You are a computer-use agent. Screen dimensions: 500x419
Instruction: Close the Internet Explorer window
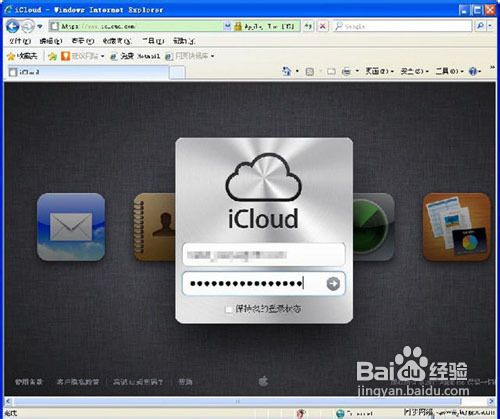point(490,10)
